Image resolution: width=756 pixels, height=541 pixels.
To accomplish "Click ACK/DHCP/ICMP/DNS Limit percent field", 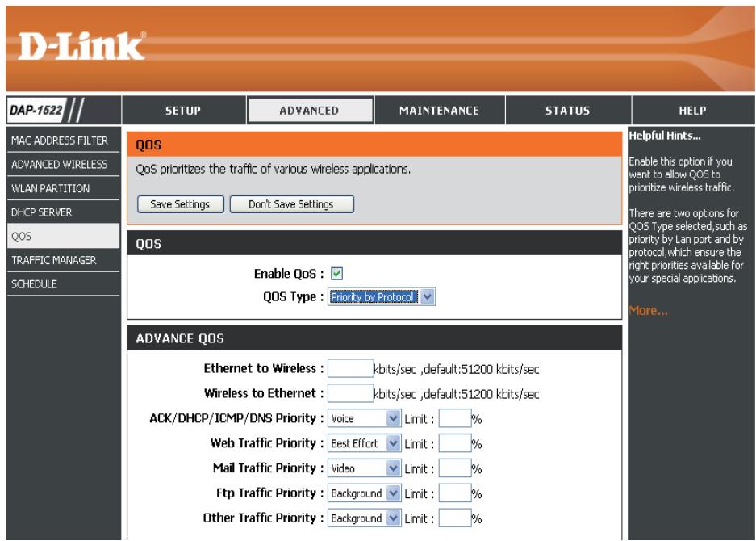I will pyautogui.click(x=455, y=418).
